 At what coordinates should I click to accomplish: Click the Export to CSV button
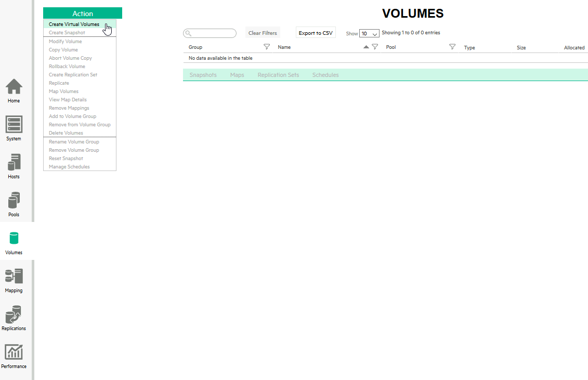pos(316,33)
